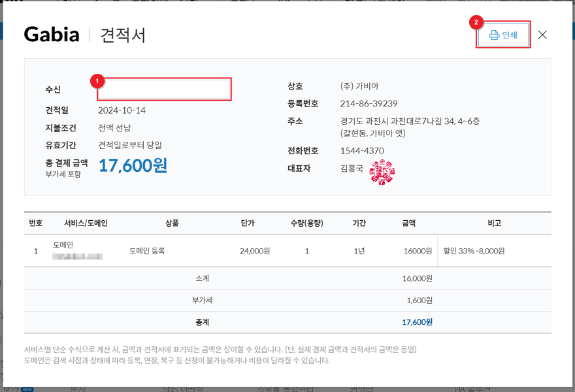Select the quote date 2024-10-14
This screenshot has width=575, height=392.
pos(122,110)
